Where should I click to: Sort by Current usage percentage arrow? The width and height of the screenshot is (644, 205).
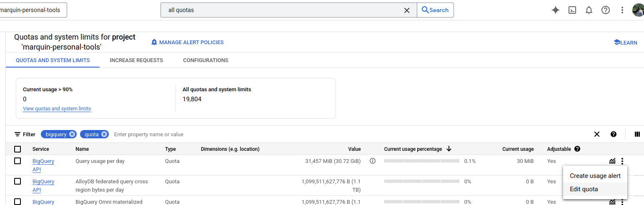[449, 149]
